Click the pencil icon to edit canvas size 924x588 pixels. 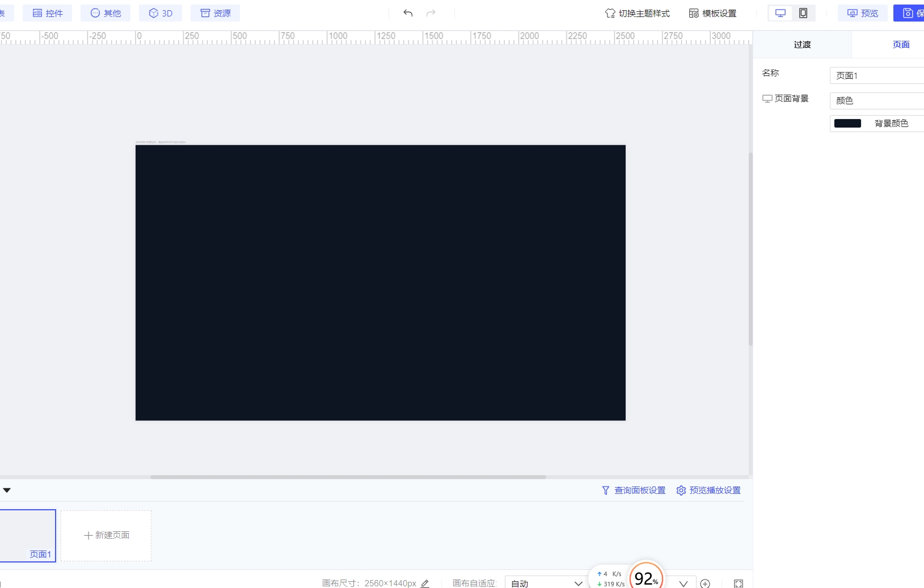(x=425, y=583)
